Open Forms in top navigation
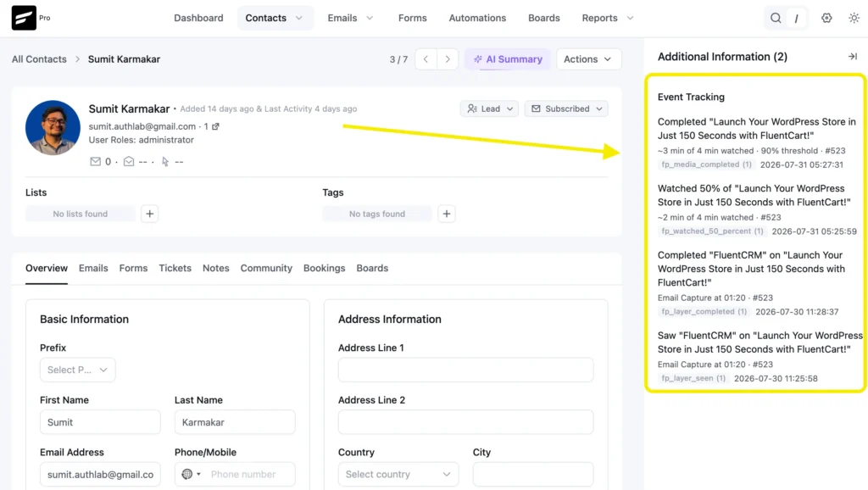The image size is (868, 490). tap(413, 18)
